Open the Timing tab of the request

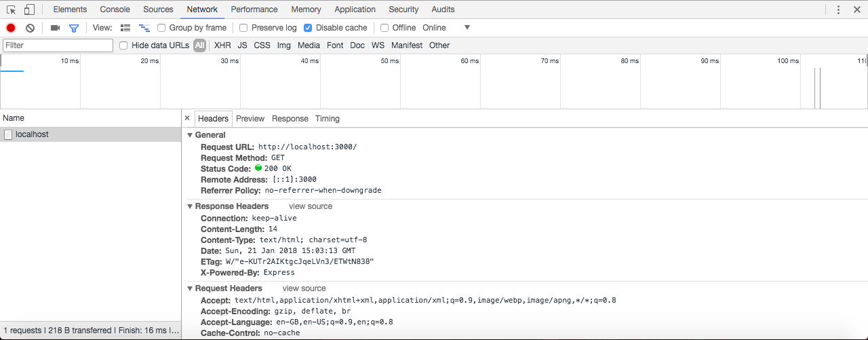coord(327,119)
